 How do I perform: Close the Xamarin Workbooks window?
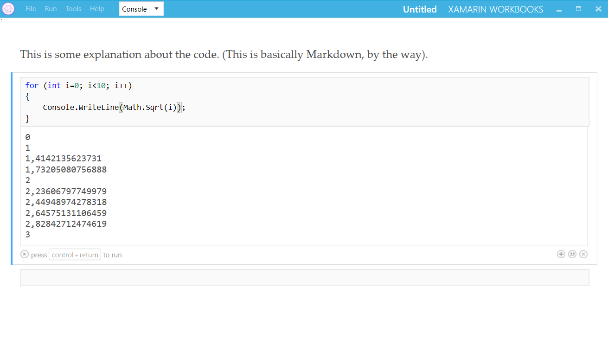tap(598, 9)
